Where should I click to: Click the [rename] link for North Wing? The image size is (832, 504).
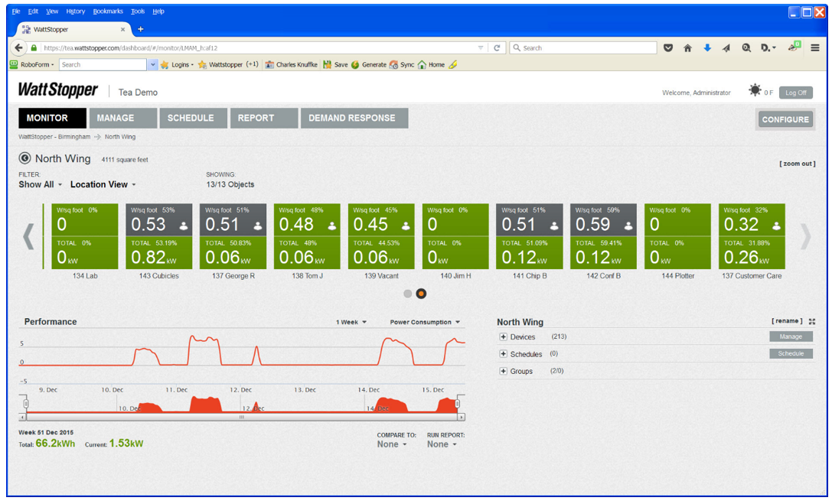787,321
